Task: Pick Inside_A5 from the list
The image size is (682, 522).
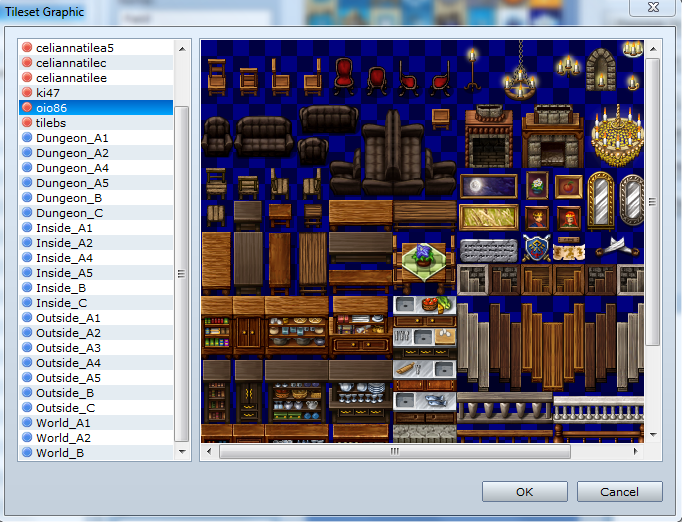Action: (x=96, y=273)
